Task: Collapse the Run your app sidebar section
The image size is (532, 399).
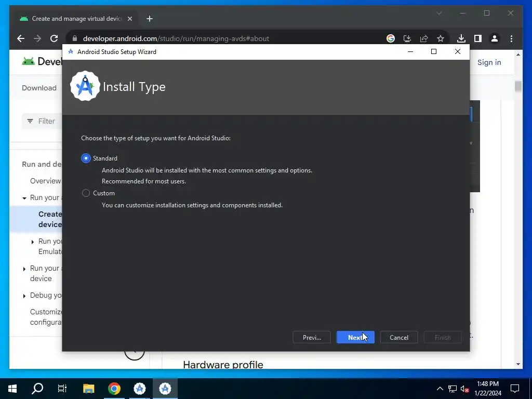Action: (24, 198)
